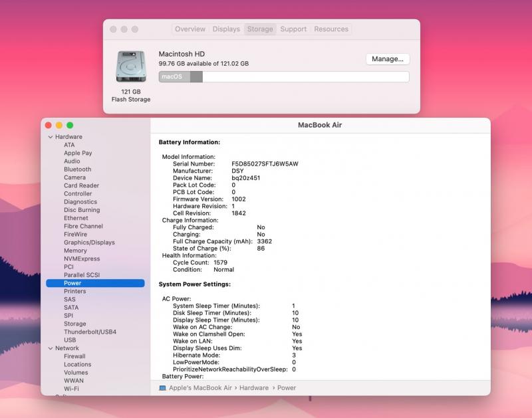
Task: Click the green zoom button on MacBook Air window
Action: pos(70,125)
